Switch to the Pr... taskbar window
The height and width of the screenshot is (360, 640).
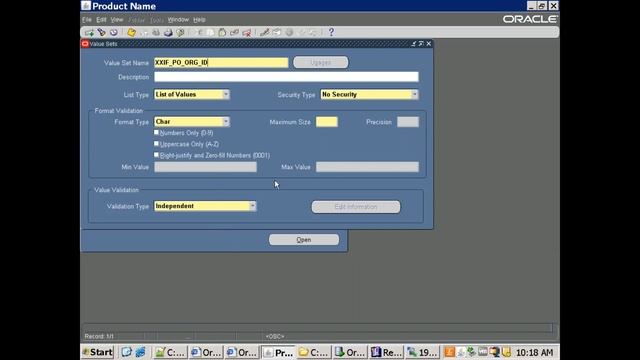pyautogui.click(x=278, y=352)
